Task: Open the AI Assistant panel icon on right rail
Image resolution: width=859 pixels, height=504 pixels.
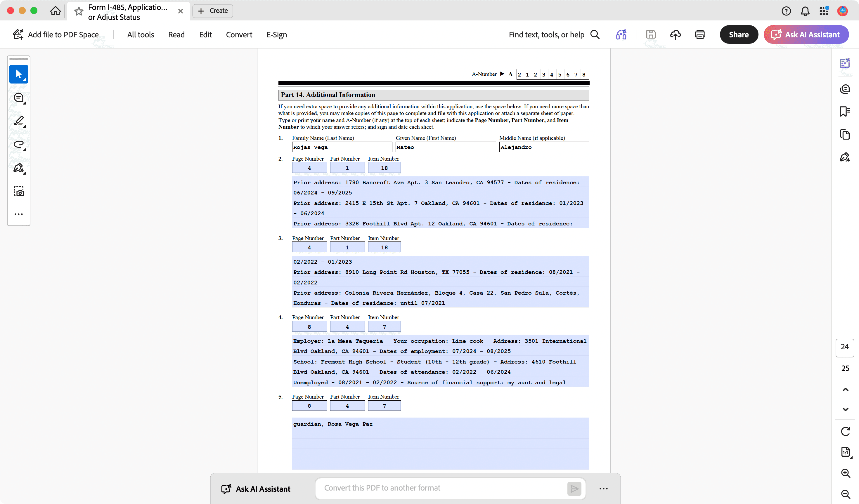Action: point(845,63)
